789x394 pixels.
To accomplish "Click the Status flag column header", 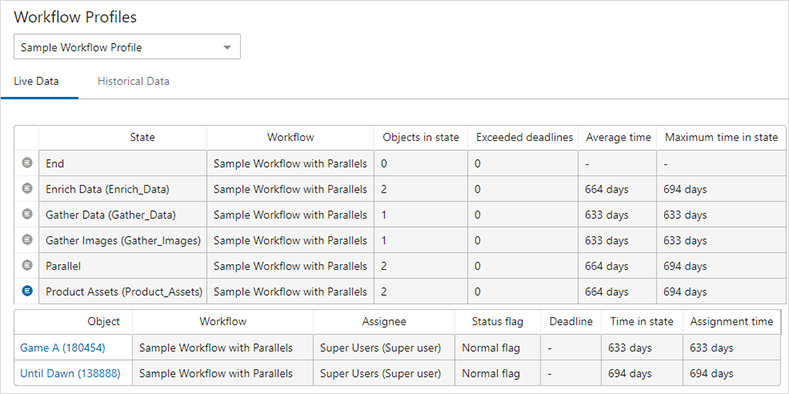I will tap(498, 322).
